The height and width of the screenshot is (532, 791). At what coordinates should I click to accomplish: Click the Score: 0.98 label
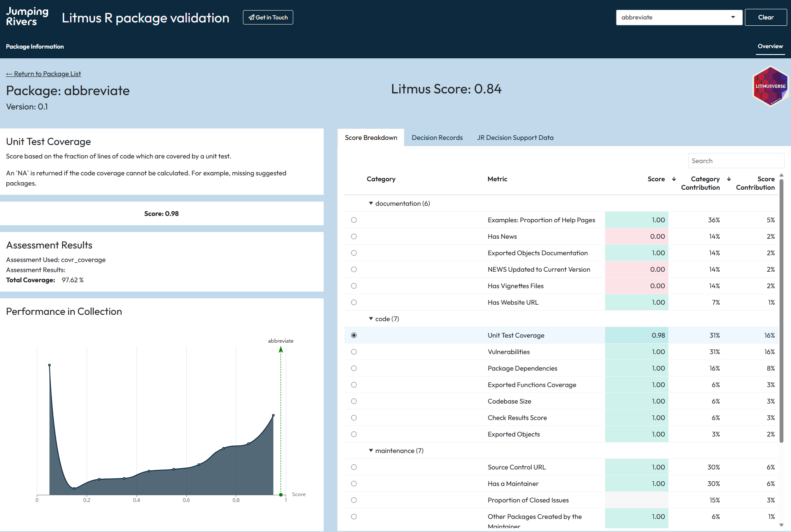[x=161, y=214]
